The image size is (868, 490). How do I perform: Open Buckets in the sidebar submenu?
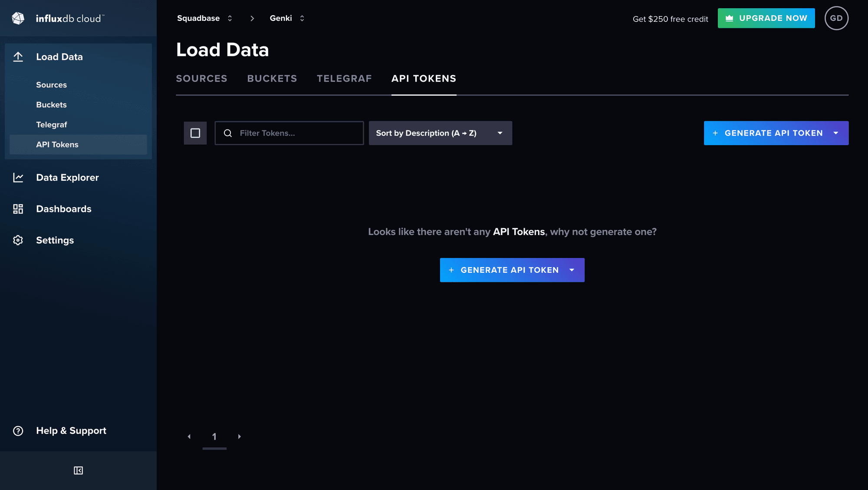[51, 105]
